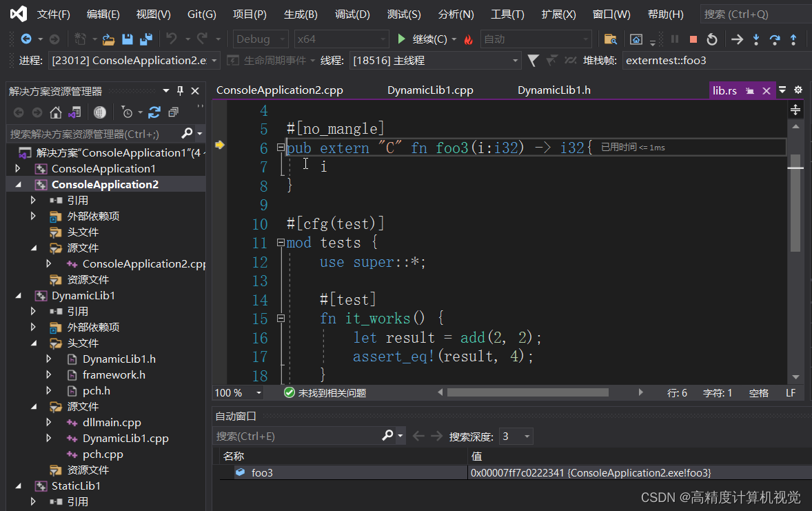
Task: Click the navigate backward arrow icon
Action: tap(26, 39)
